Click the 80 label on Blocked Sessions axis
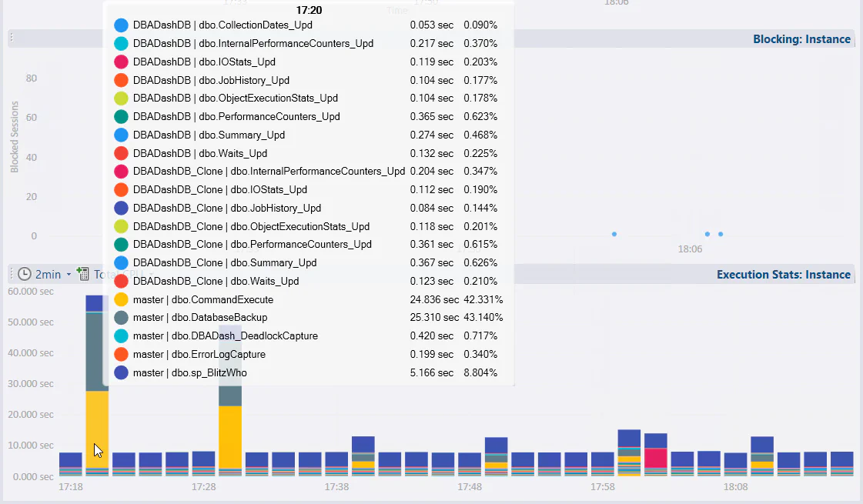863x504 pixels. (32, 78)
